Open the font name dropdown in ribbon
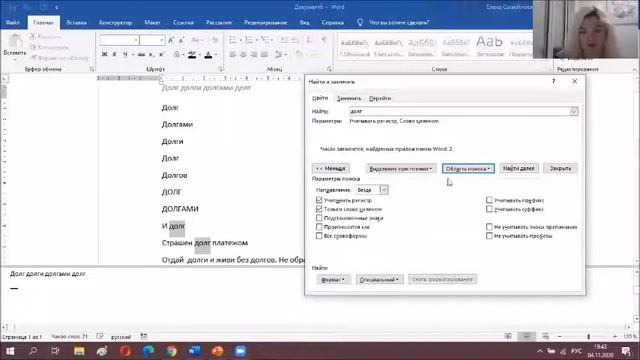640x360 pixels. pos(136,40)
